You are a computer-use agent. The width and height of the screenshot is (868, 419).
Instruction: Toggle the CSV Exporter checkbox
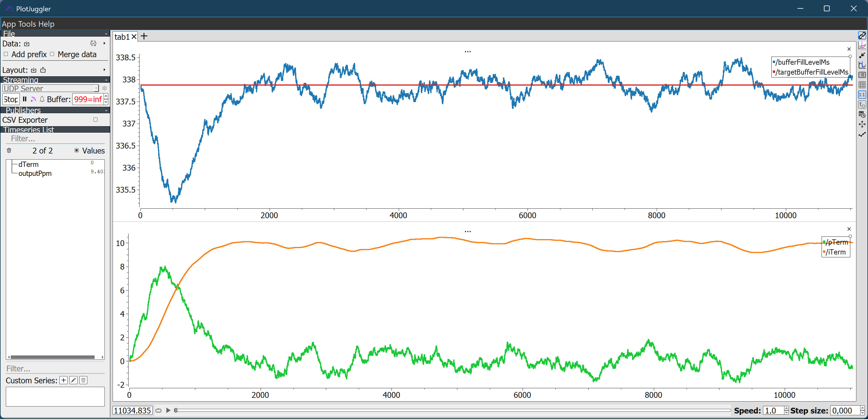(95, 120)
